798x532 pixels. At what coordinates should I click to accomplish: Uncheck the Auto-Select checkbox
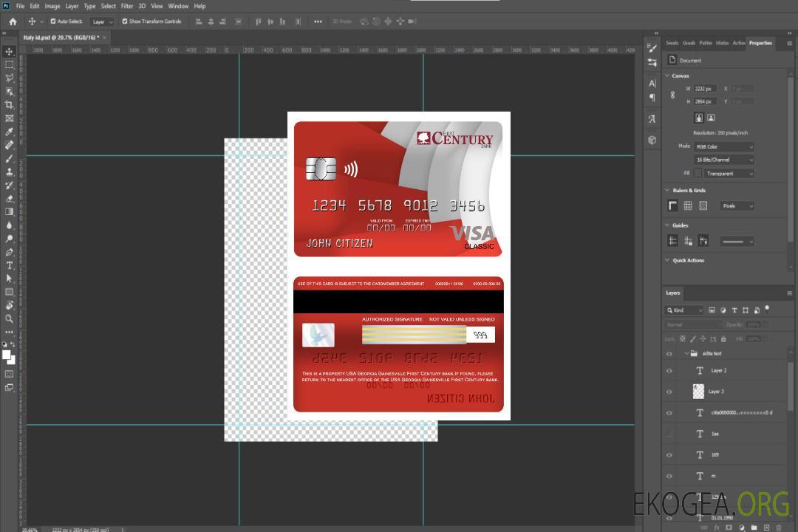(x=53, y=21)
